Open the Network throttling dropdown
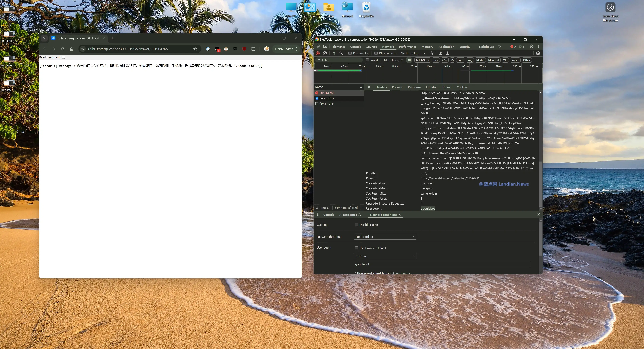644x349 pixels. pyautogui.click(x=385, y=237)
